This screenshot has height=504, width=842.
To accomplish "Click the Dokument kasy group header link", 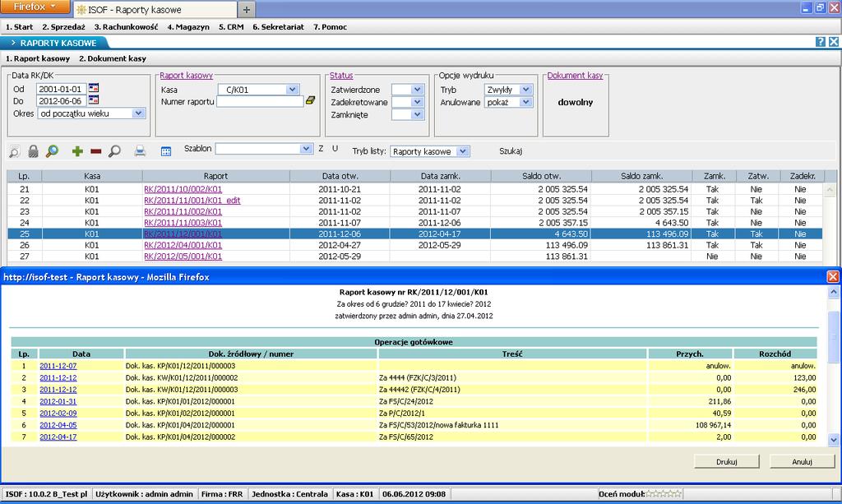I will [x=575, y=76].
